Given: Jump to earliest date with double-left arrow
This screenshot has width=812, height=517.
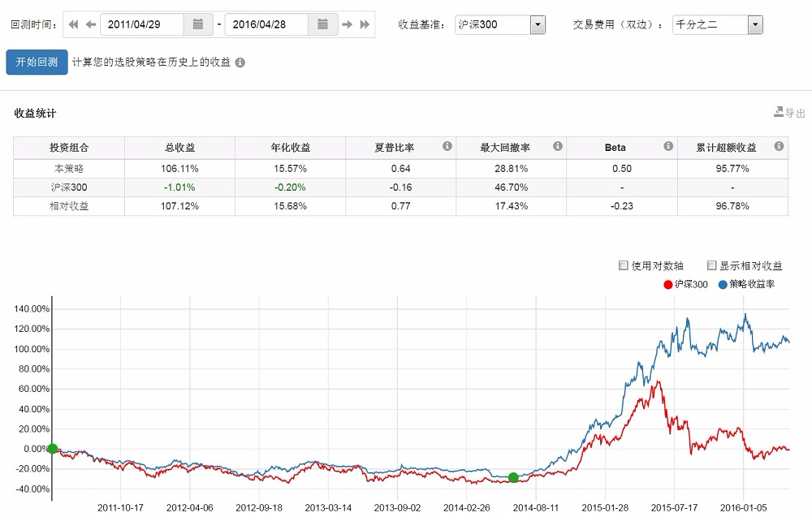Looking at the screenshot, I should (x=73, y=24).
